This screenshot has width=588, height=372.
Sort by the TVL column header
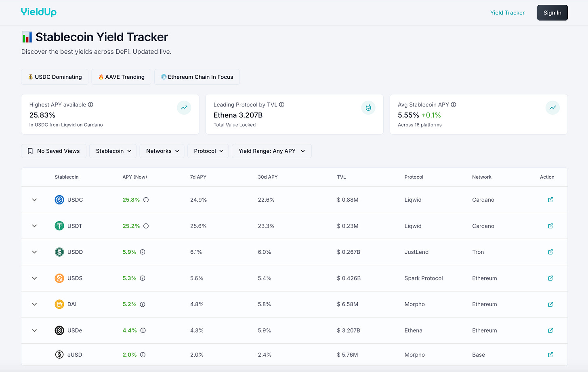[x=341, y=177]
